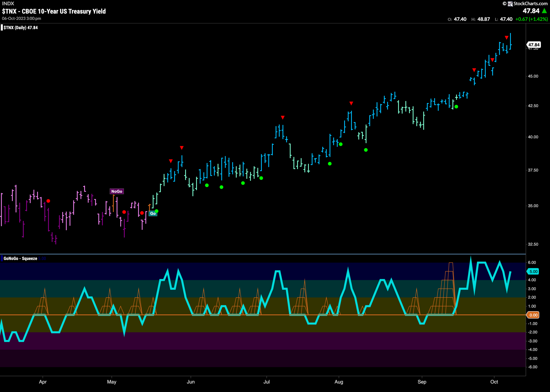Click the red dot near early April bars
Viewport: 550px width, 392px height.
tap(48, 201)
